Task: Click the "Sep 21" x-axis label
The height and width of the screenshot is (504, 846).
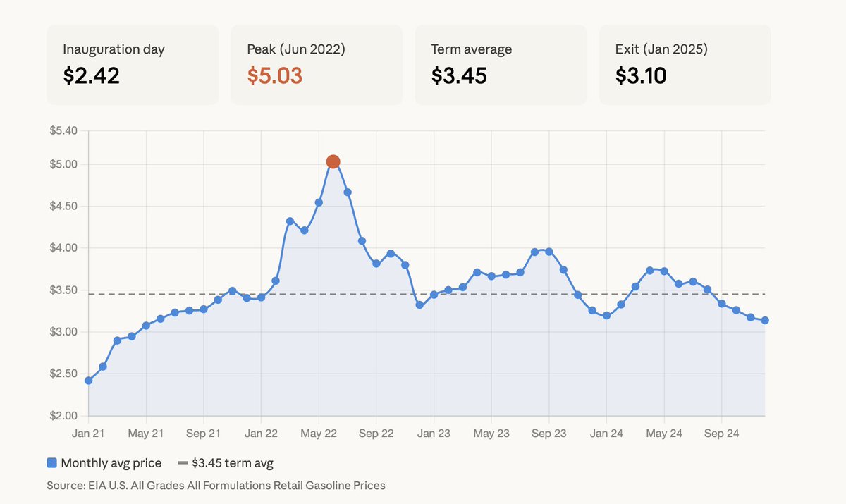Action: click(x=204, y=434)
